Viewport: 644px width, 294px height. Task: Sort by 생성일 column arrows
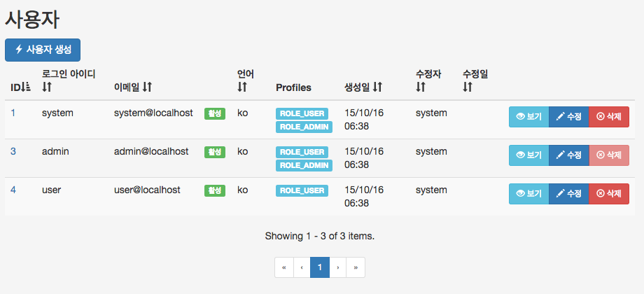click(x=378, y=87)
